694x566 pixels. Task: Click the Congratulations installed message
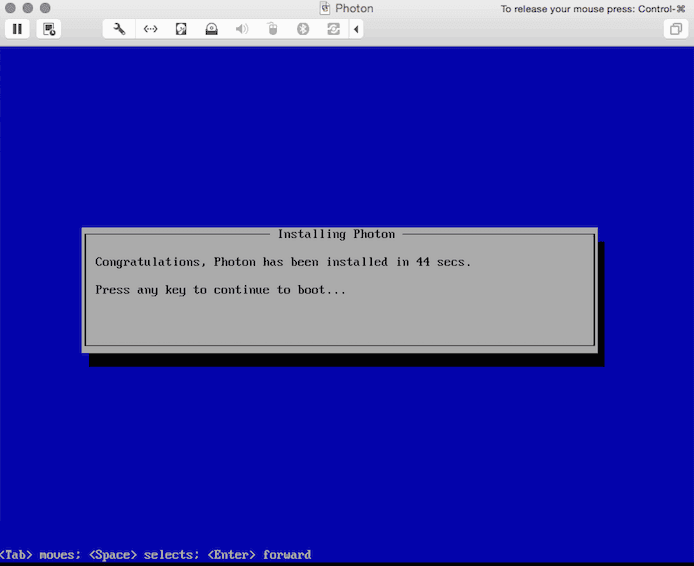coord(283,262)
